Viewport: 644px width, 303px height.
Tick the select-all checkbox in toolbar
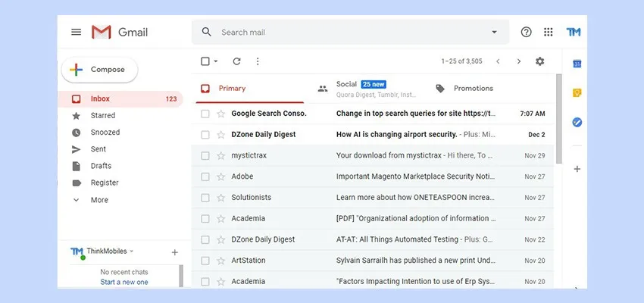click(x=205, y=61)
